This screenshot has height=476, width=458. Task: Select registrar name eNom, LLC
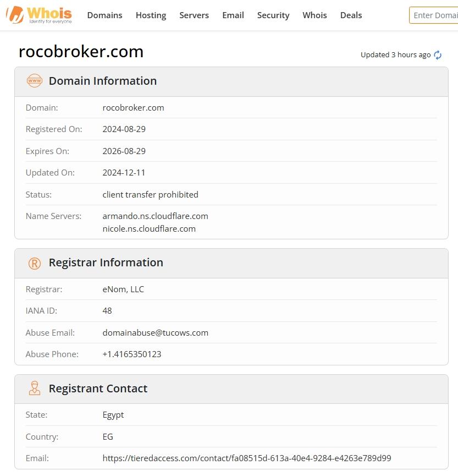point(123,289)
